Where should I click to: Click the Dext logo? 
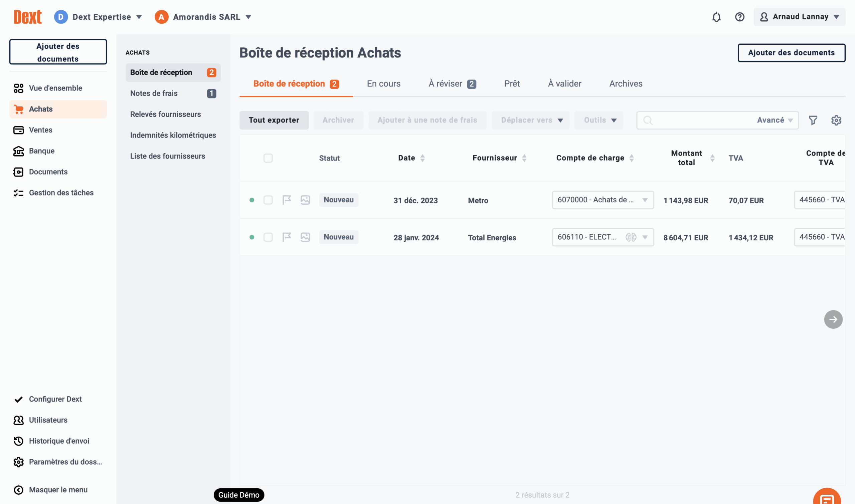(x=27, y=17)
